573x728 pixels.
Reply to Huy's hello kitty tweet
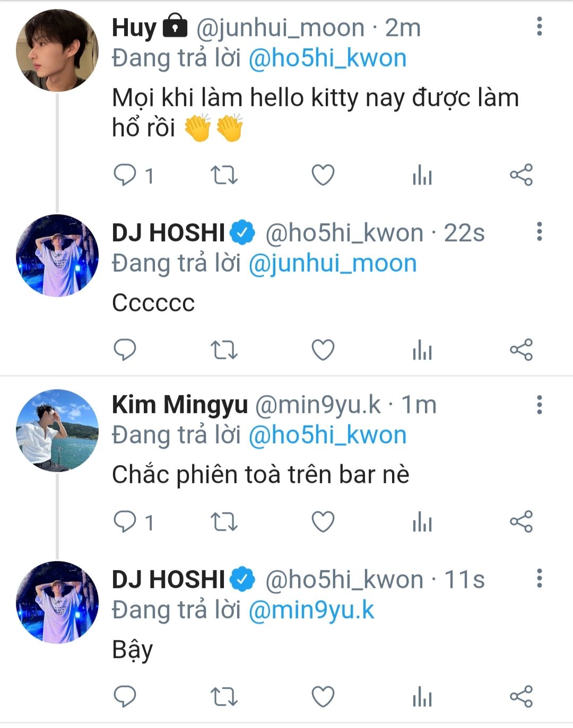tap(125, 175)
